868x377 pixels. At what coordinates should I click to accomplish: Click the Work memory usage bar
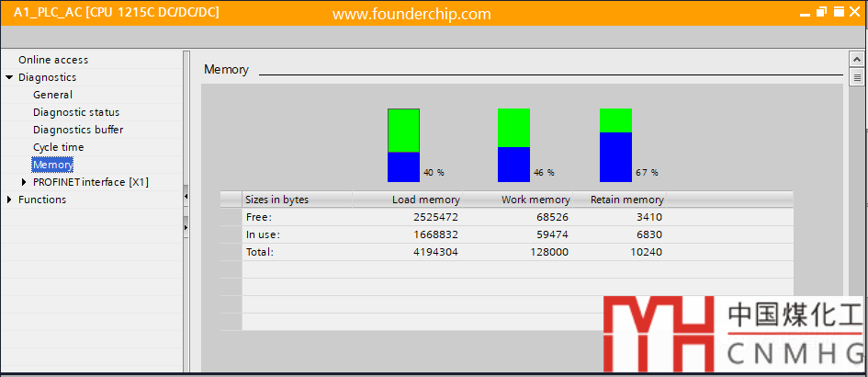pyautogui.click(x=513, y=145)
